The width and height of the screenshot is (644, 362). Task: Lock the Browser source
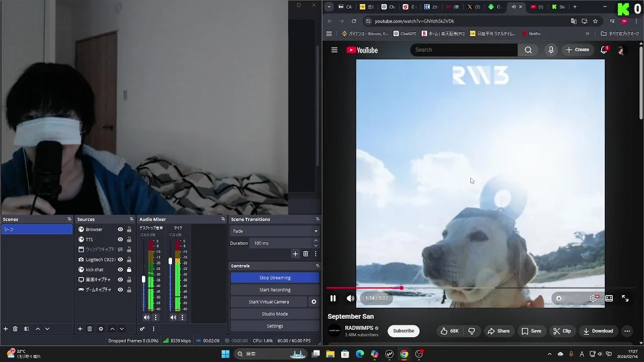pyautogui.click(x=129, y=229)
